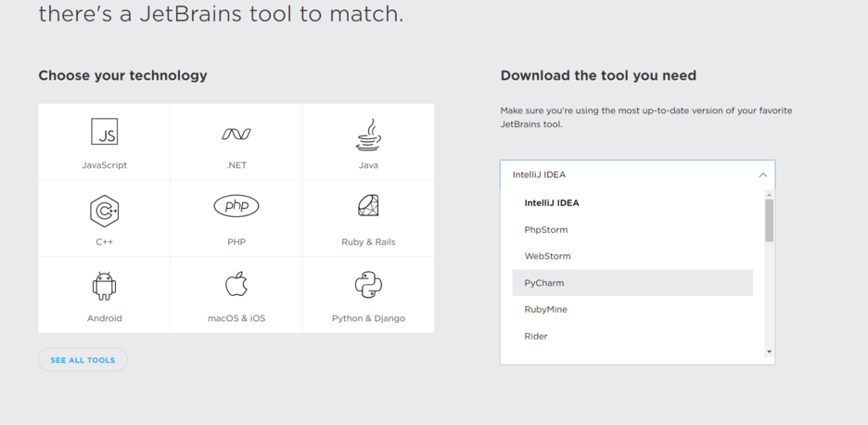Select the Python snakes icon
This screenshot has width=868, height=425.
pyautogui.click(x=368, y=285)
